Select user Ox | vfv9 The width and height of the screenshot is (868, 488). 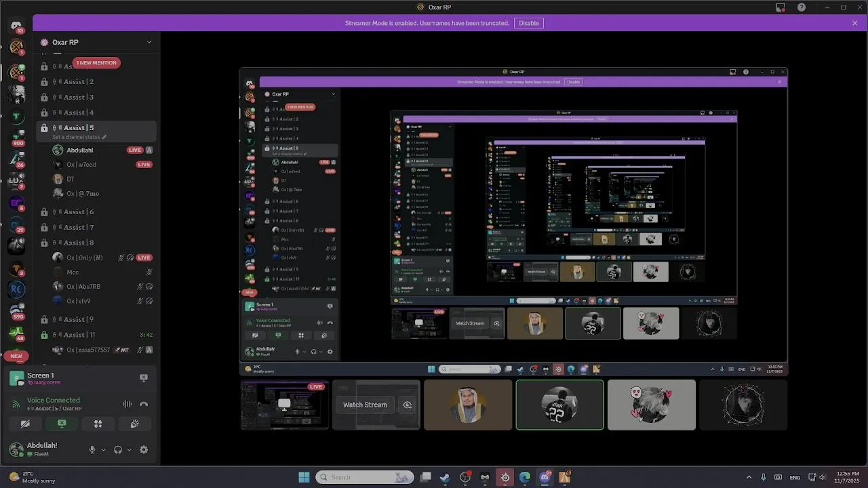pyautogui.click(x=103, y=301)
